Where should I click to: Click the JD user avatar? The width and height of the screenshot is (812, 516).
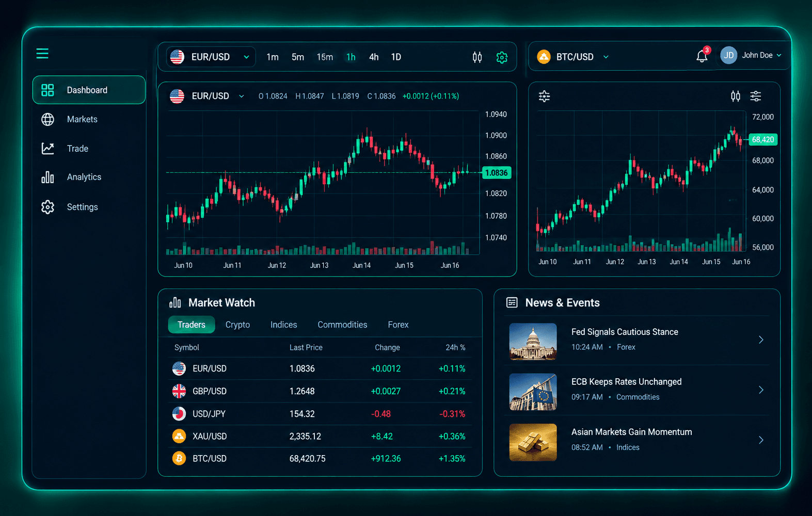pyautogui.click(x=729, y=56)
